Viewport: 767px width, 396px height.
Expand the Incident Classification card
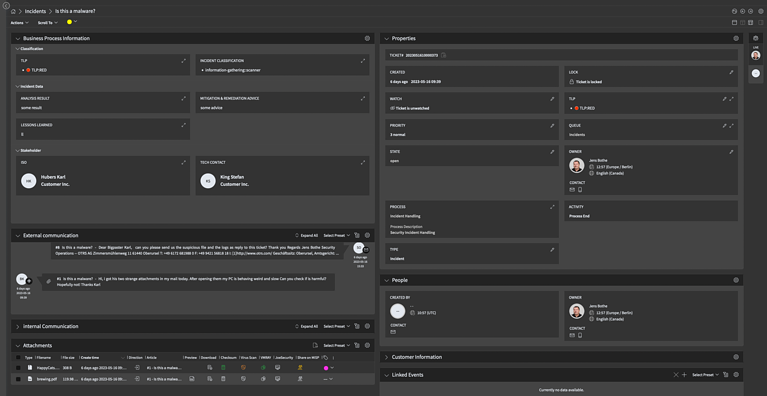coord(362,61)
